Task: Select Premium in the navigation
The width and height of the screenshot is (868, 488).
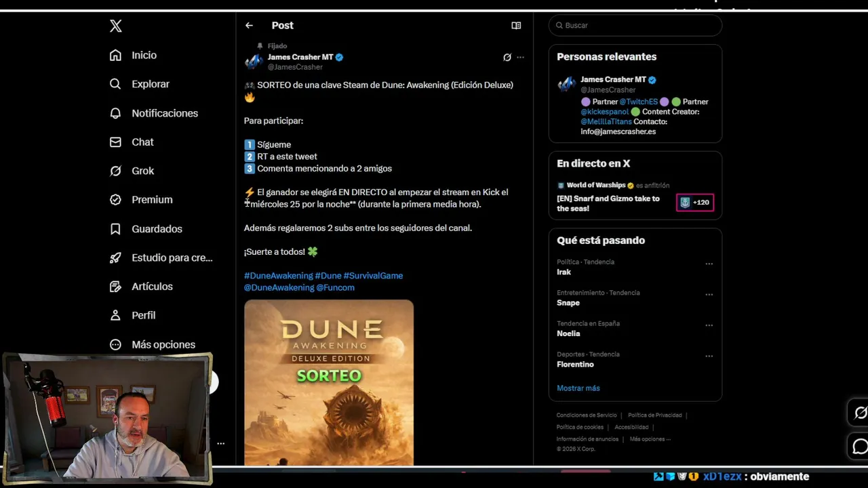Action: tap(152, 199)
